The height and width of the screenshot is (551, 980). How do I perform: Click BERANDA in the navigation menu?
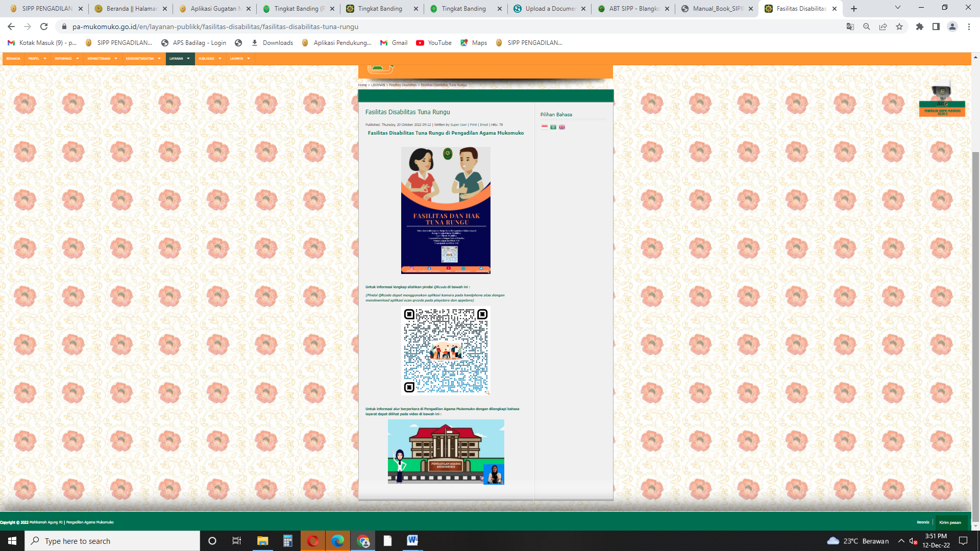click(x=13, y=59)
